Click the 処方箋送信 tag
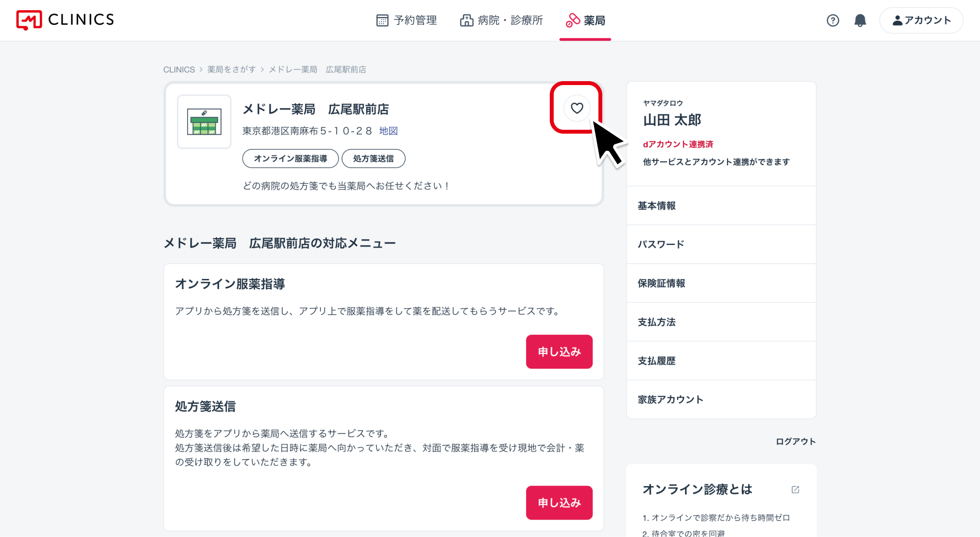 pyautogui.click(x=373, y=158)
